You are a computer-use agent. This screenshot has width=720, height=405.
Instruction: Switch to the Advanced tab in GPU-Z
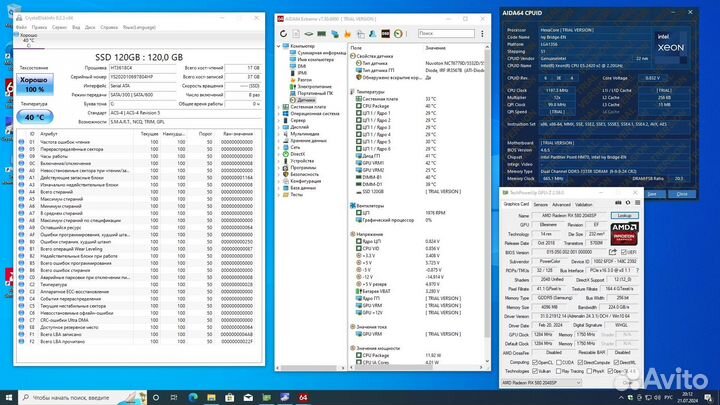pyautogui.click(x=561, y=205)
